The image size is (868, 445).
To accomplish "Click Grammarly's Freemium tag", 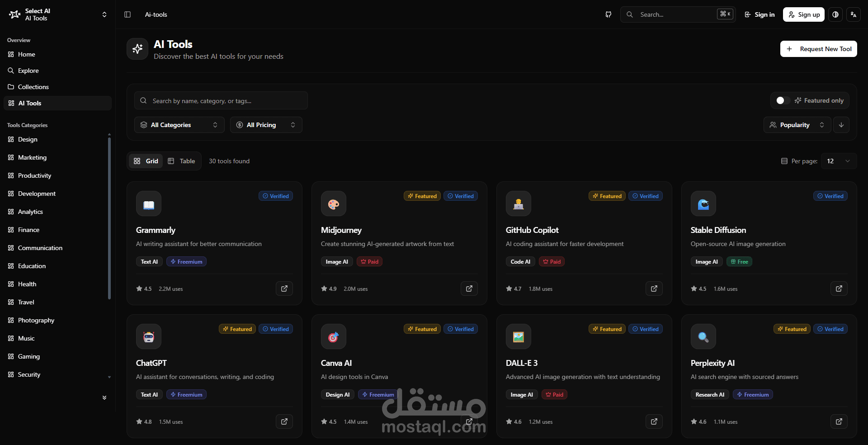I will click(x=186, y=261).
